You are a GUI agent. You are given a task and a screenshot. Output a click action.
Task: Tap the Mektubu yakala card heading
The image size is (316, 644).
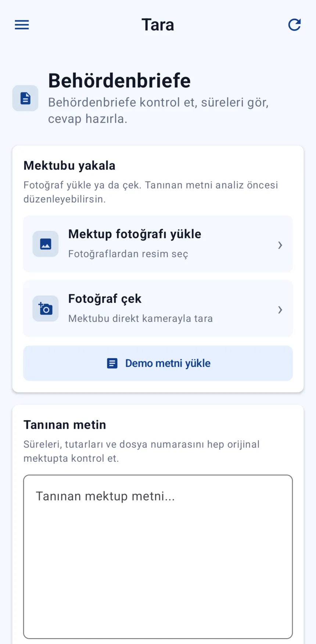pyautogui.click(x=69, y=166)
